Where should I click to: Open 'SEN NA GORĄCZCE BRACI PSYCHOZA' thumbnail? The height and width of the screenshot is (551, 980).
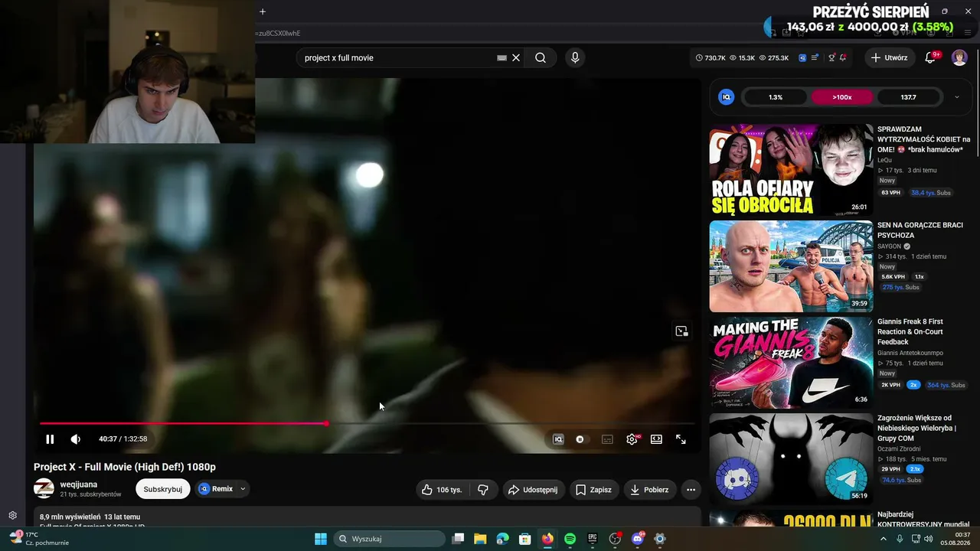[791, 266]
